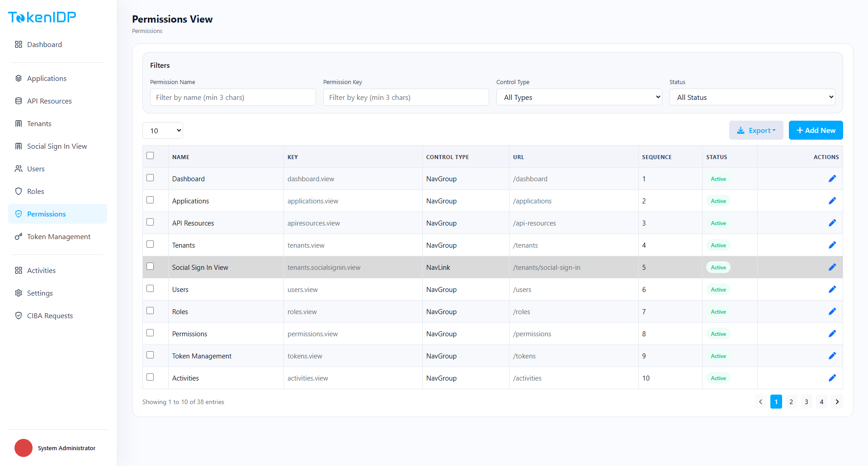Image resolution: width=868 pixels, height=466 pixels.
Task: Edit the Roles permission pencil icon
Action: tap(832, 311)
